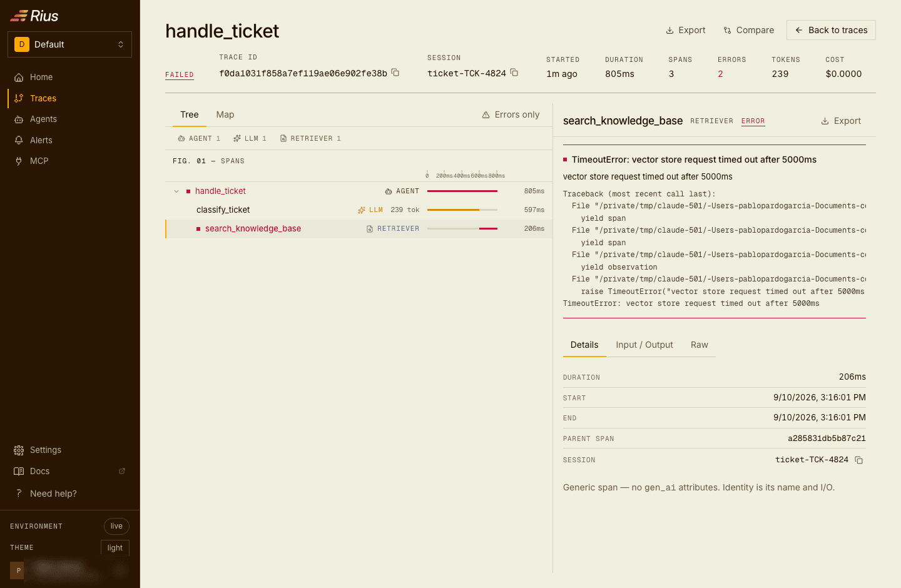The height and width of the screenshot is (588, 901).
Task: Select the classify_ticket span name
Action: [x=223, y=210]
